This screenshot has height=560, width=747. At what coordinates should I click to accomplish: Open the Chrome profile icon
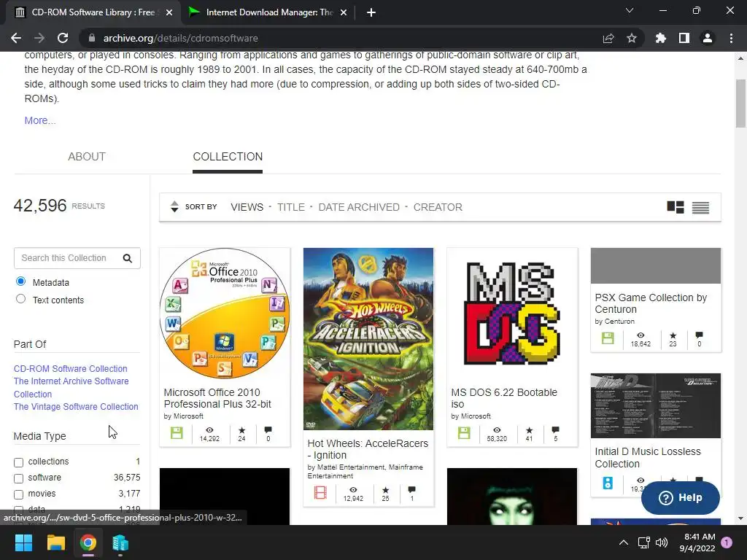[x=708, y=38]
